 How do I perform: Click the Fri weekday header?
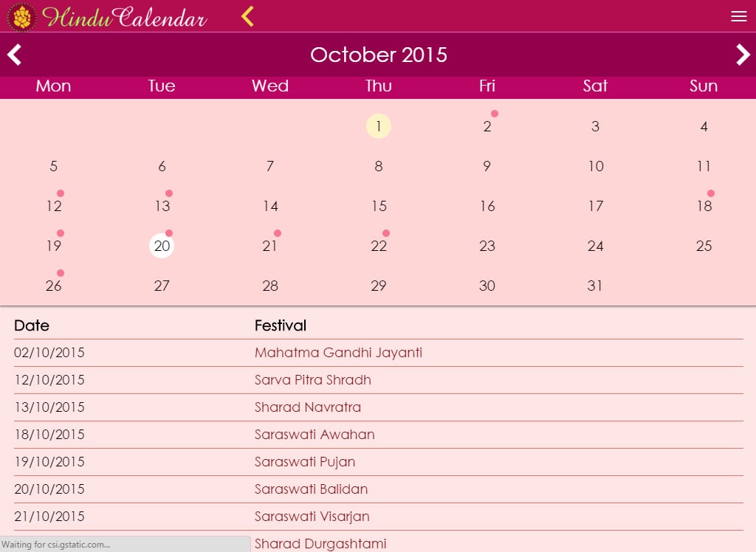point(487,86)
